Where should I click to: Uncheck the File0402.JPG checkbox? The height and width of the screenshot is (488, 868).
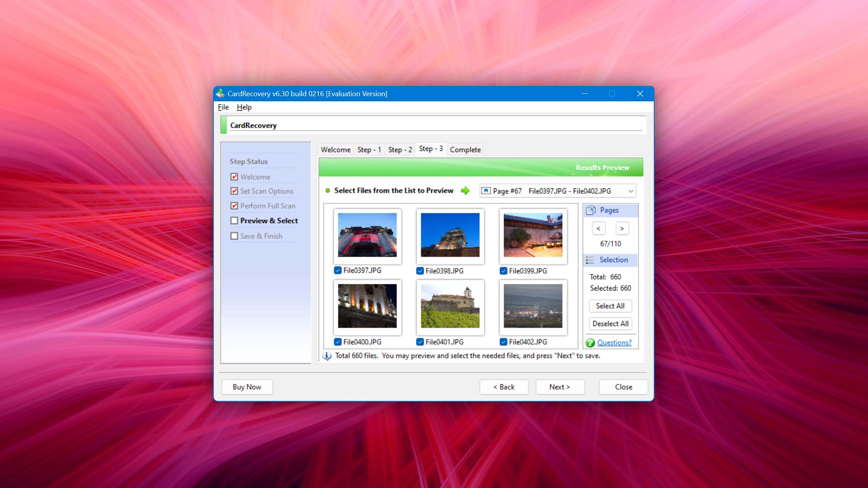[x=503, y=342]
